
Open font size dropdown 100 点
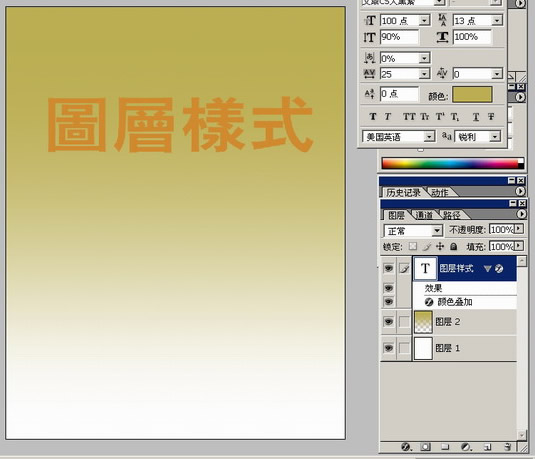[424, 21]
